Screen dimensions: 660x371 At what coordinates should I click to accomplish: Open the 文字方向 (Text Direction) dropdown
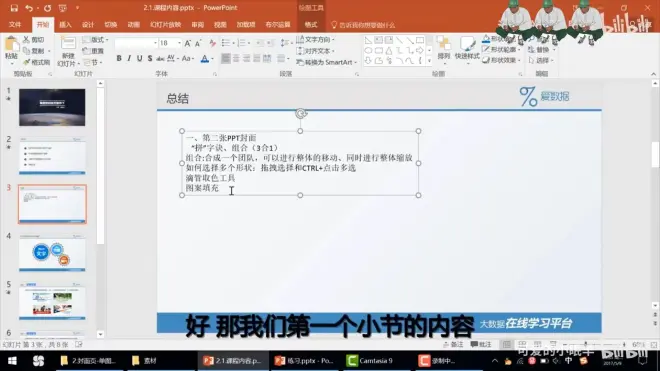(315, 40)
